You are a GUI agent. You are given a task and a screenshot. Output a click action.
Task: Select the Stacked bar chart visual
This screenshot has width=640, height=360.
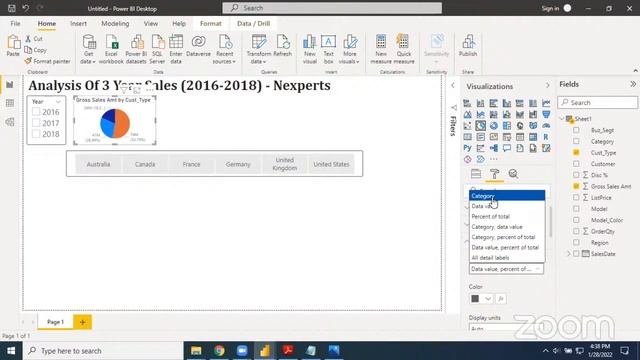coord(467,103)
